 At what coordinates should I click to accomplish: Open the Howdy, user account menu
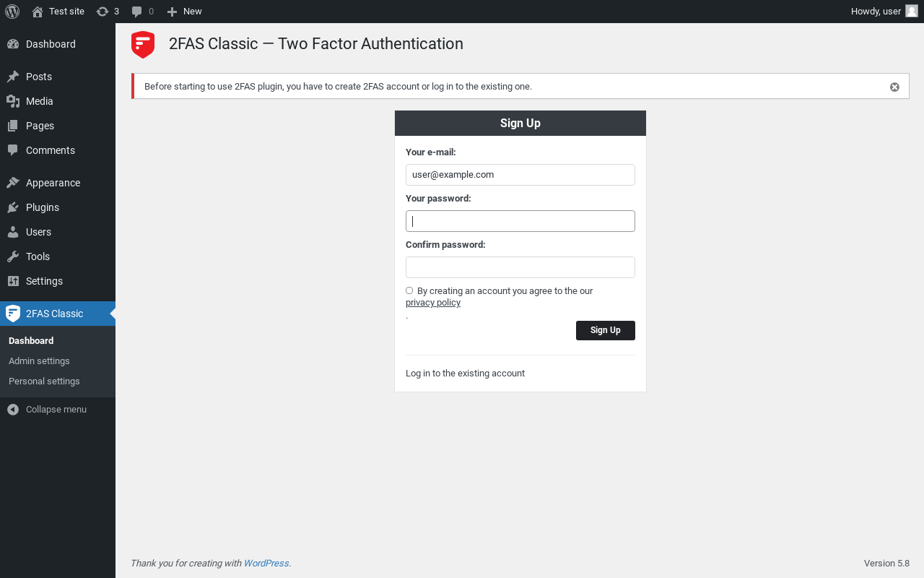point(884,12)
